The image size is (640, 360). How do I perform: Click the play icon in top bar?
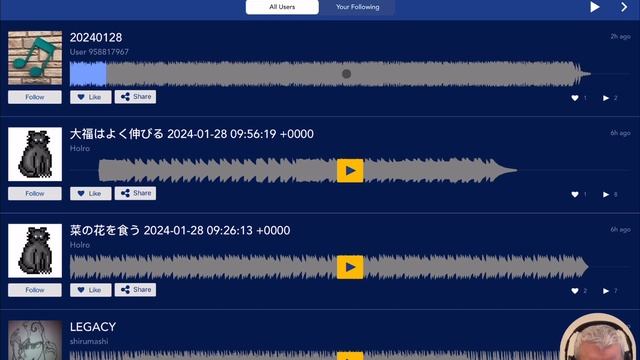point(595,7)
